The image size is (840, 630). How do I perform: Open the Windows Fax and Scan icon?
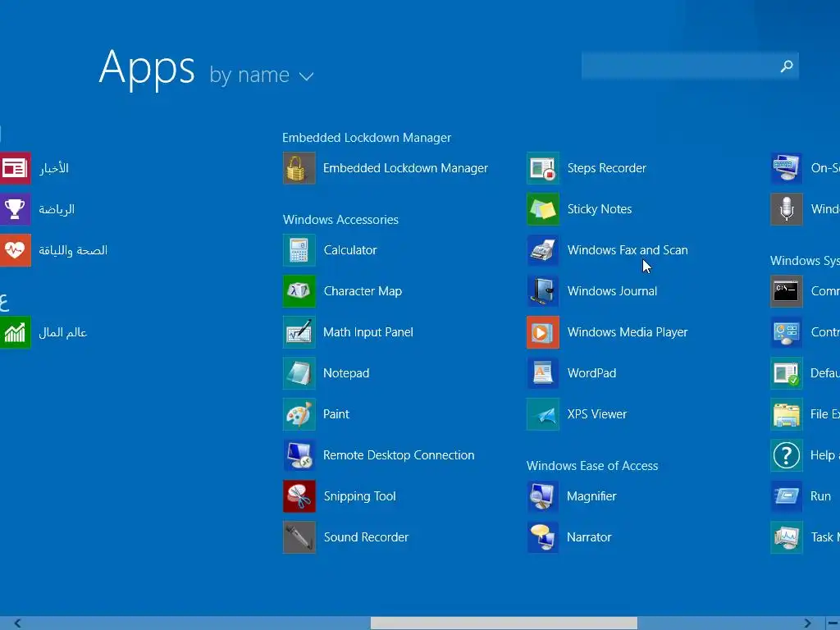(543, 250)
